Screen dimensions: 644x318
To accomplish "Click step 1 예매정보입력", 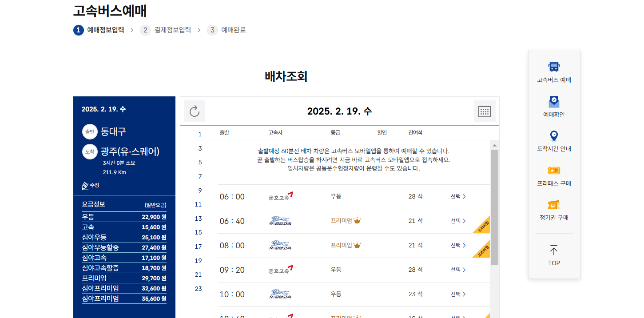I will (x=99, y=30).
